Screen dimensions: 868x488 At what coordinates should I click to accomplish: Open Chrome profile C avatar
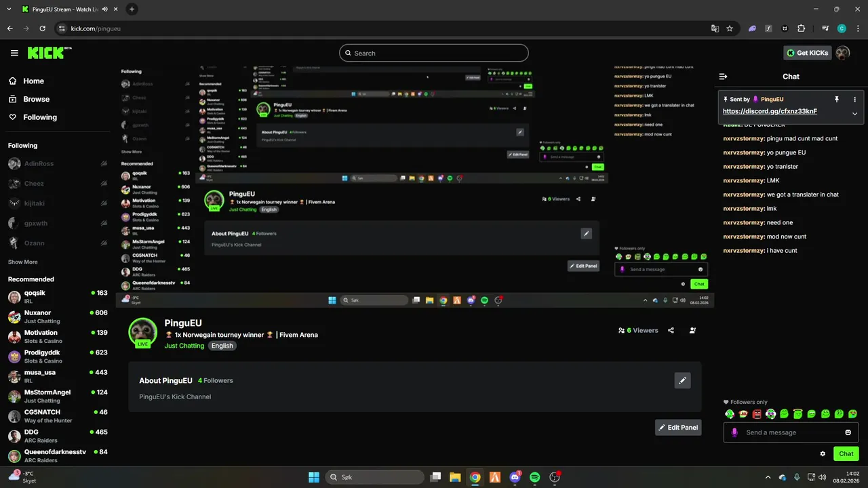point(842,28)
